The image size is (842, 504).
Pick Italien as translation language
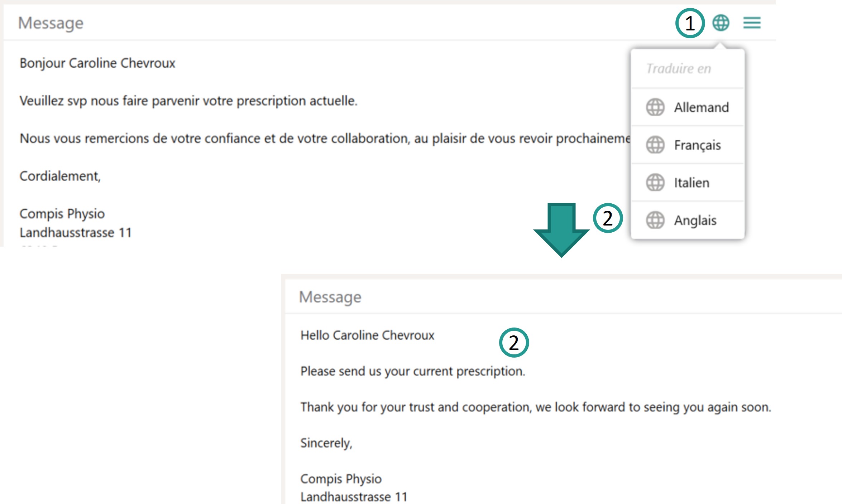tap(692, 183)
